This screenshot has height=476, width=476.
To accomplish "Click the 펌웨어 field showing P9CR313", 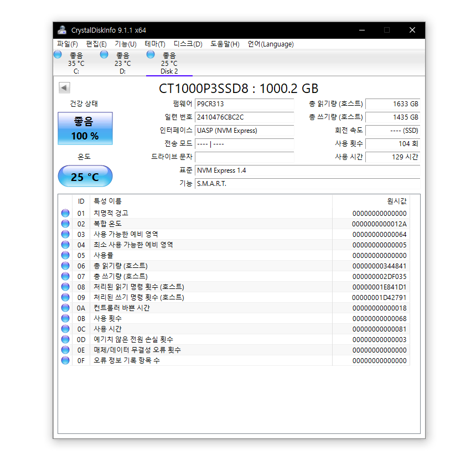I will pyautogui.click(x=245, y=104).
